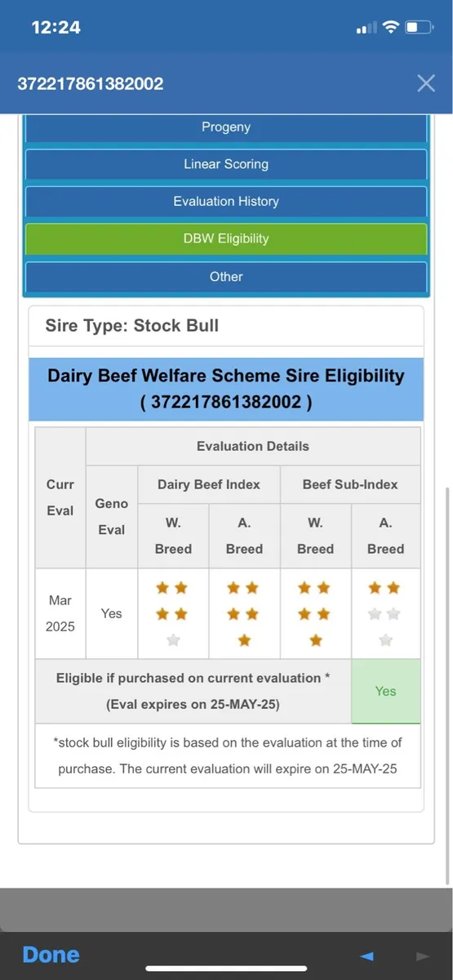453x980 pixels.
Task: Click the Beef Sub-Index A. Breed stars
Action: click(x=385, y=614)
